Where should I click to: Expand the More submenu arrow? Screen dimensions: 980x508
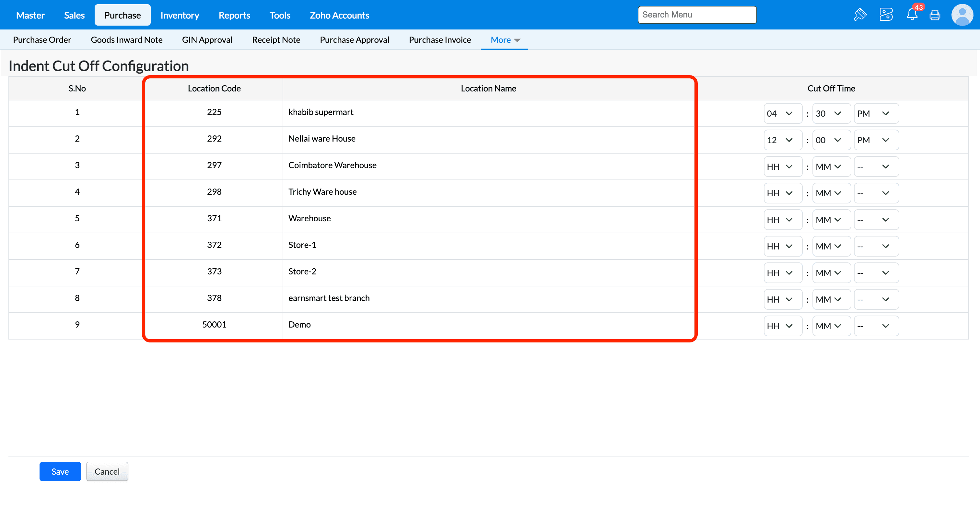click(517, 40)
